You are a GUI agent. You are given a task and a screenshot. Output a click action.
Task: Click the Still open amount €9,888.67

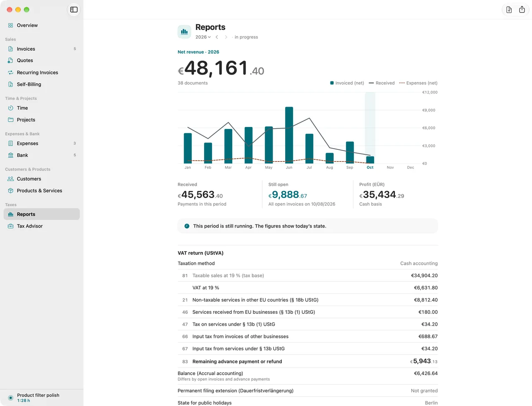[x=288, y=195]
